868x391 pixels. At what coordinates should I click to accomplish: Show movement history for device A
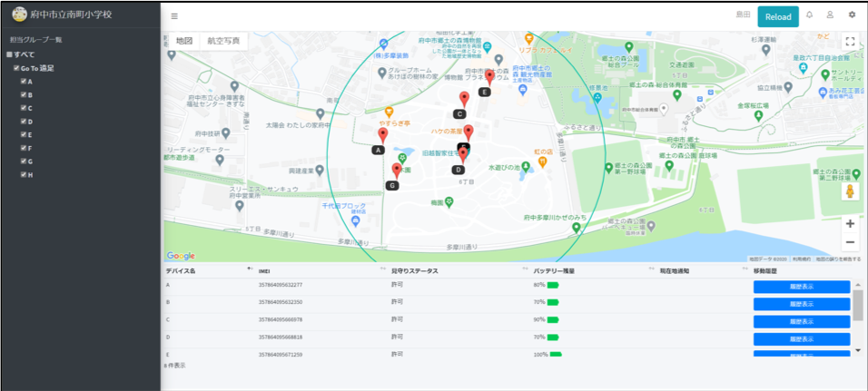802,287
